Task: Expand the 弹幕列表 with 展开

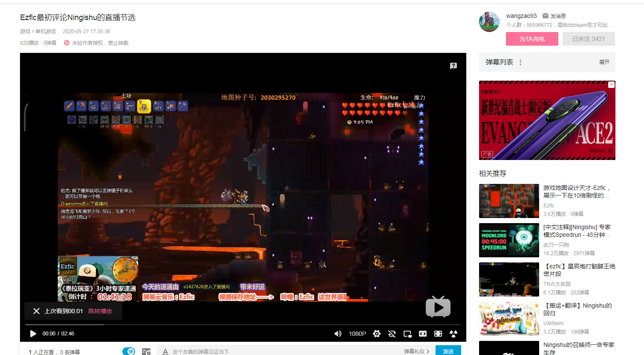Action: (x=604, y=62)
